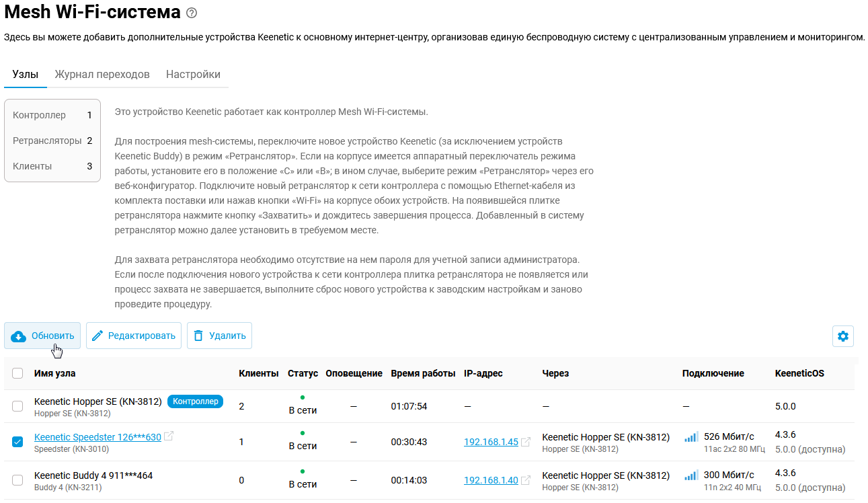Check the Keenetic Hopper SE row checkbox
Screen dimensions: 868x503
17,406
